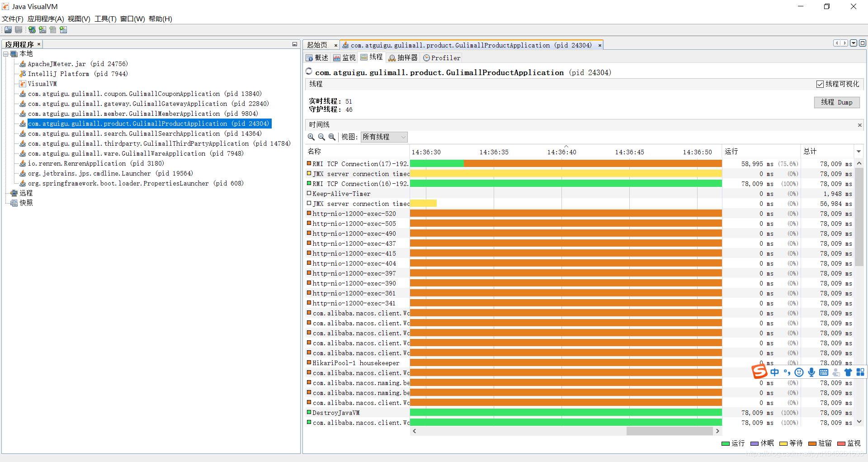Click timeline horizontal scroll-right arrow

pos(717,431)
